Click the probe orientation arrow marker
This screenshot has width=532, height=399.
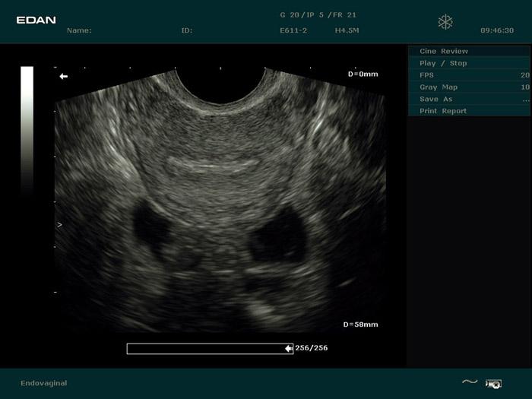tap(64, 76)
